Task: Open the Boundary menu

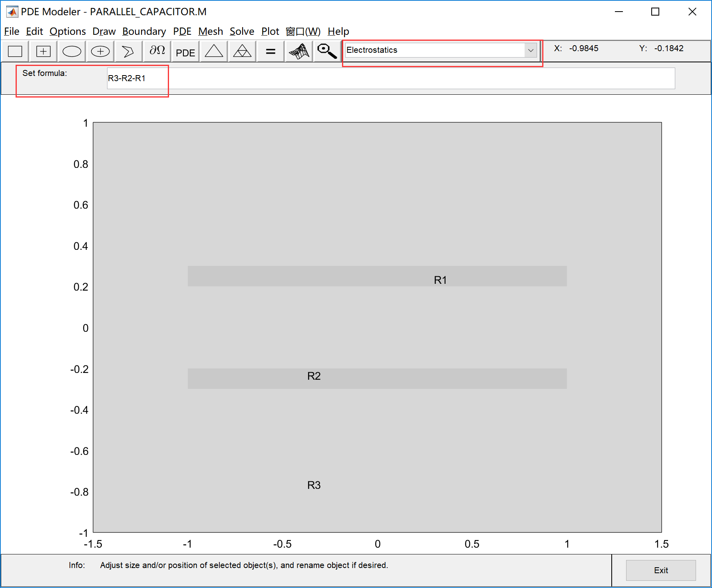Action: pos(144,31)
